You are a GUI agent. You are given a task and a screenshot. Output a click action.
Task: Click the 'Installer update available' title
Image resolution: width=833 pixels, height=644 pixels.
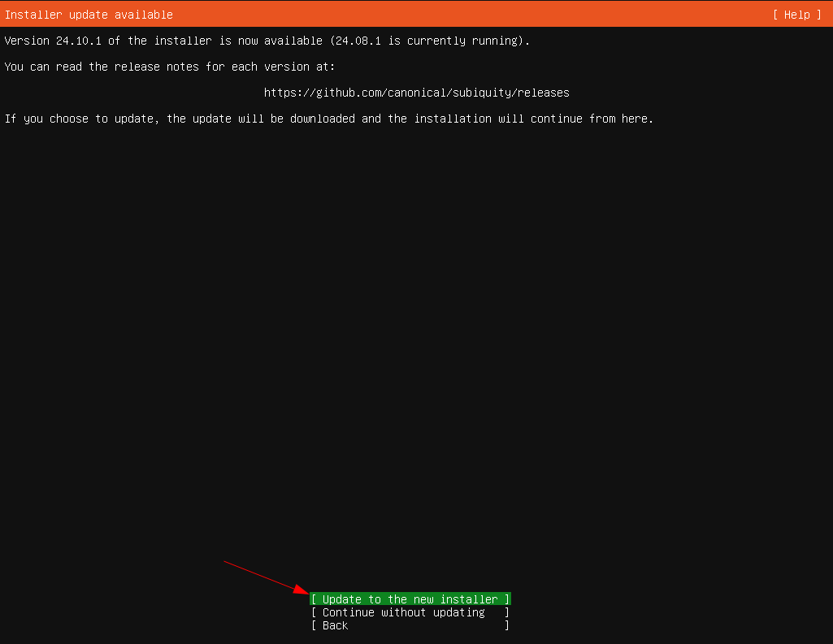tap(89, 15)
